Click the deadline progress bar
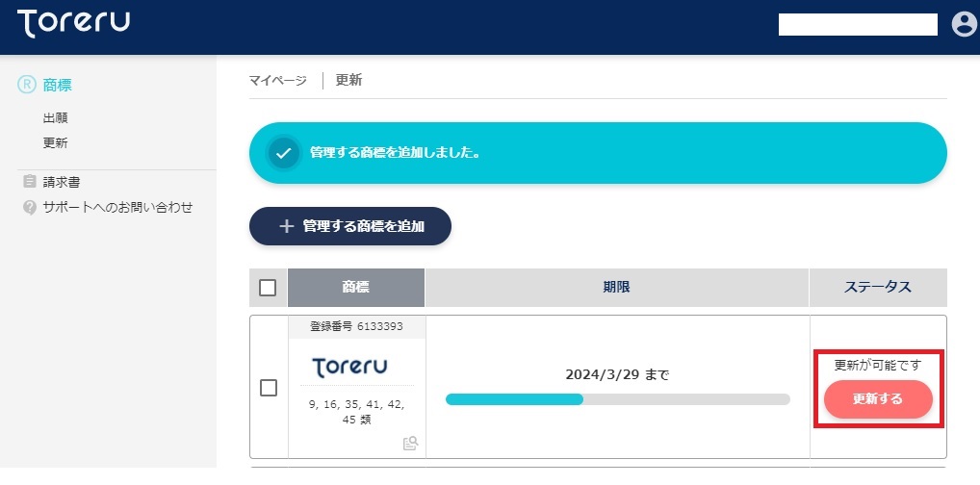 click(617, 399)
